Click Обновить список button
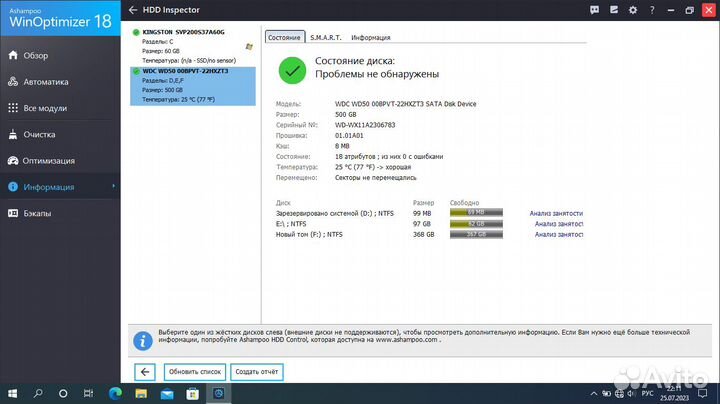 [195, 372]
